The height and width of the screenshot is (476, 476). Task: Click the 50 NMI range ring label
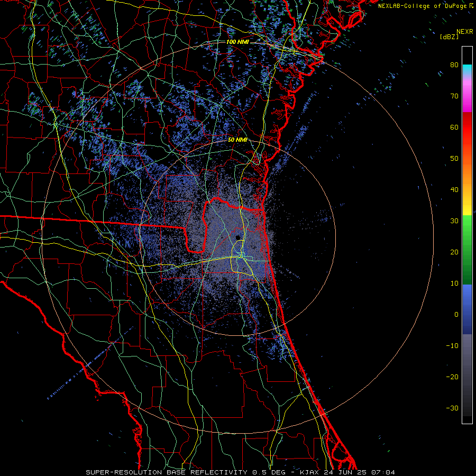tap(237, 140)
